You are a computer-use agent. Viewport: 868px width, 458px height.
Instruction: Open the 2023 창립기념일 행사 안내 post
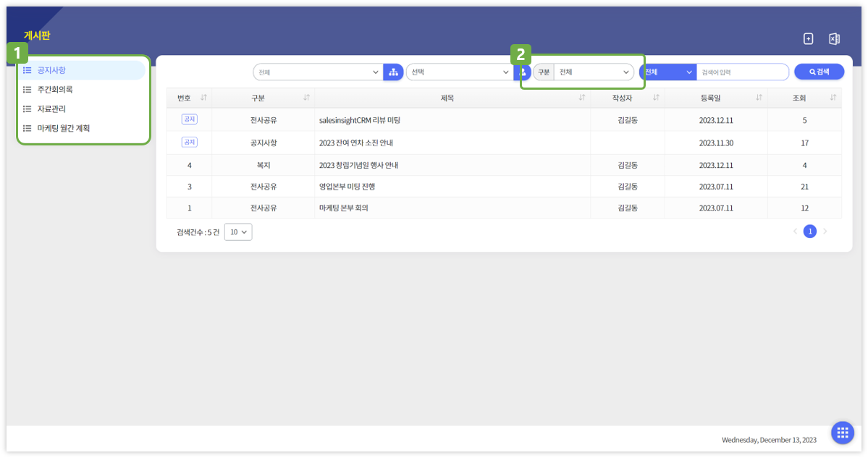click(x=359, y=166)
